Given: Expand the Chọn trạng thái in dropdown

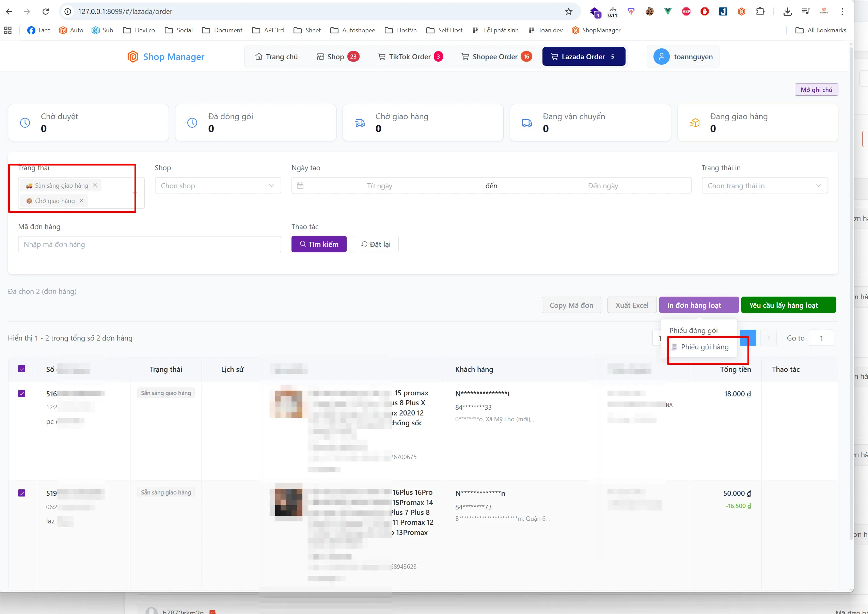Looking at the screenshot, I should (765, 186).
